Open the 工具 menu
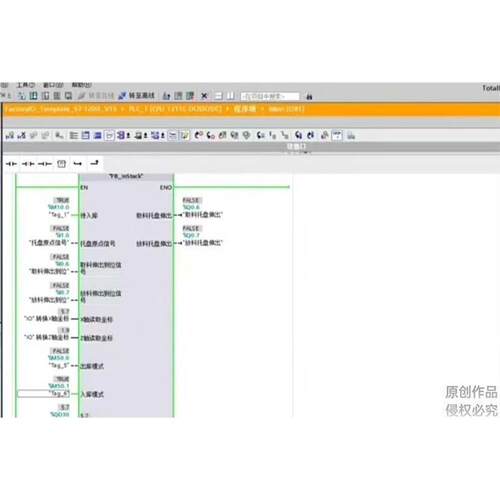The width and height of the screenshot is (500, 500). point(26,85)
